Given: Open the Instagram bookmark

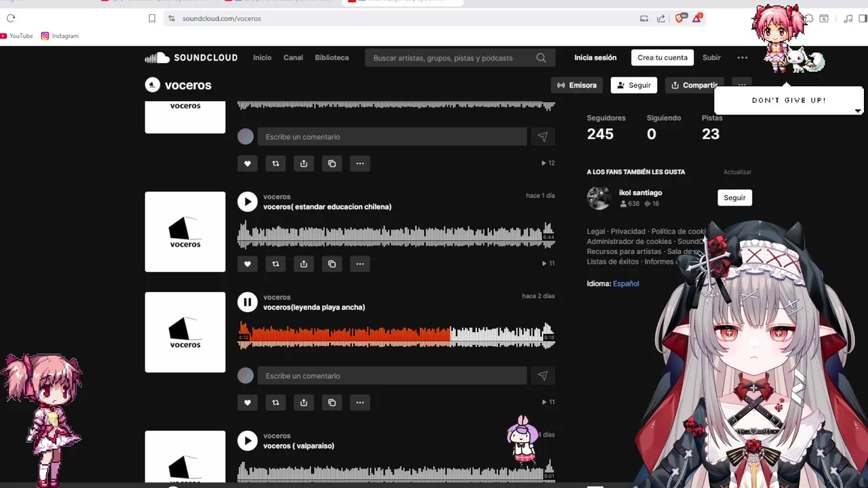Looking at the screenshot, I should (x=60, y=36).
